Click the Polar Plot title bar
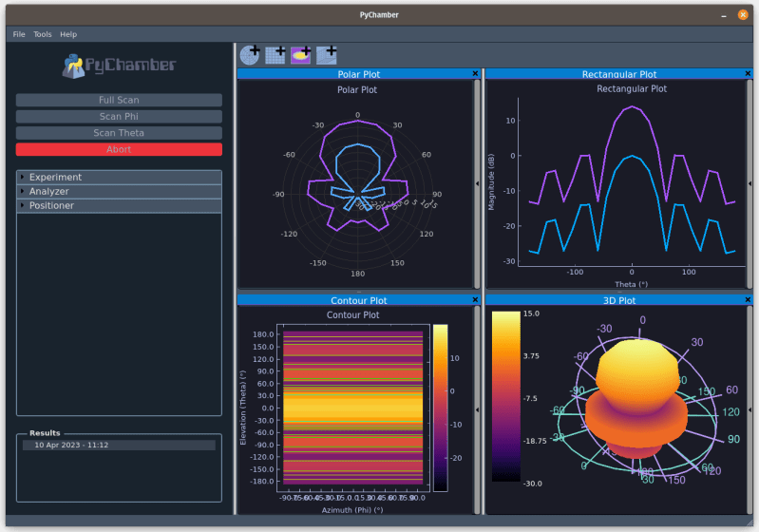759x532 pixels. point(359,73)
